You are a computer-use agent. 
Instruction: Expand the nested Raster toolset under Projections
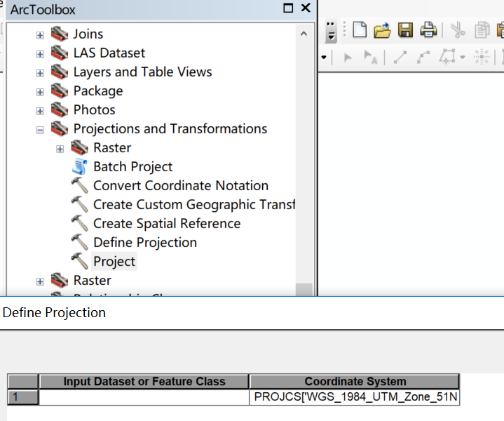point(60,149)
